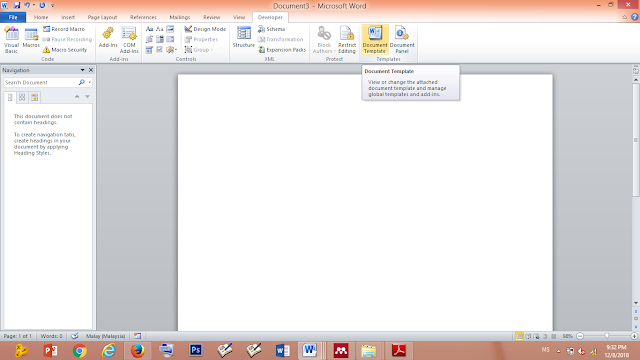Go to next heading arrow
This screenshot has width=640, height=360.
click(87, 97)
